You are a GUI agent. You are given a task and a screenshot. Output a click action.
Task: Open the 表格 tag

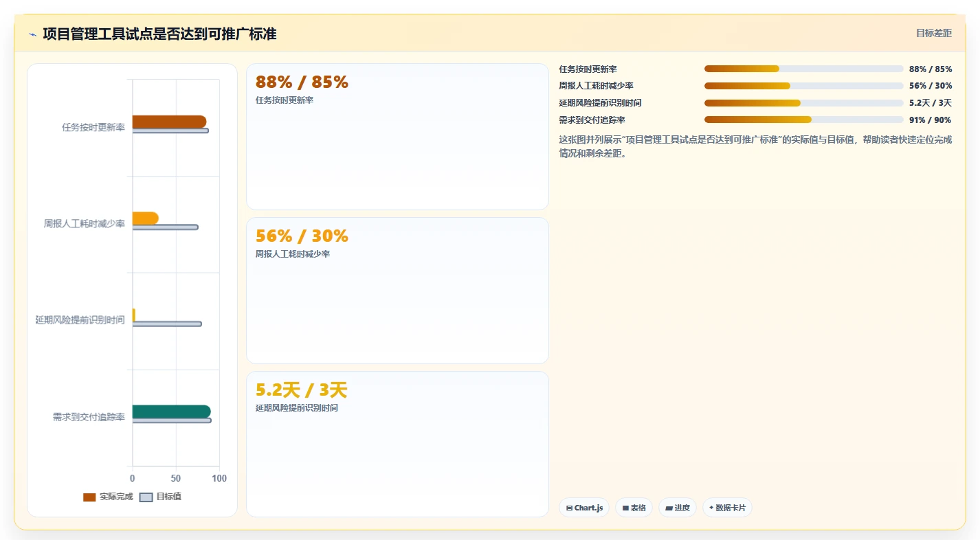[x=634, y=508]
